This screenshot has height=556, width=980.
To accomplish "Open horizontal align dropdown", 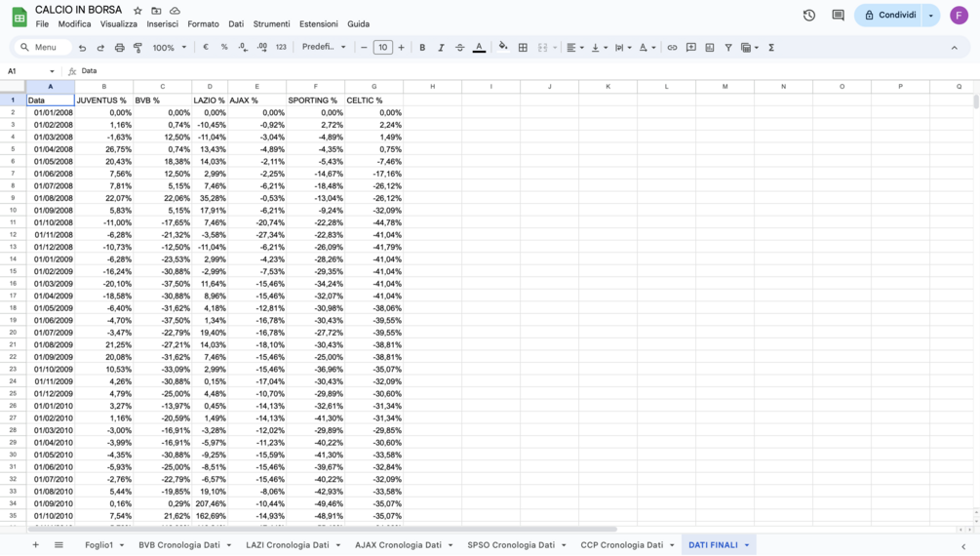I will (575, 48).
